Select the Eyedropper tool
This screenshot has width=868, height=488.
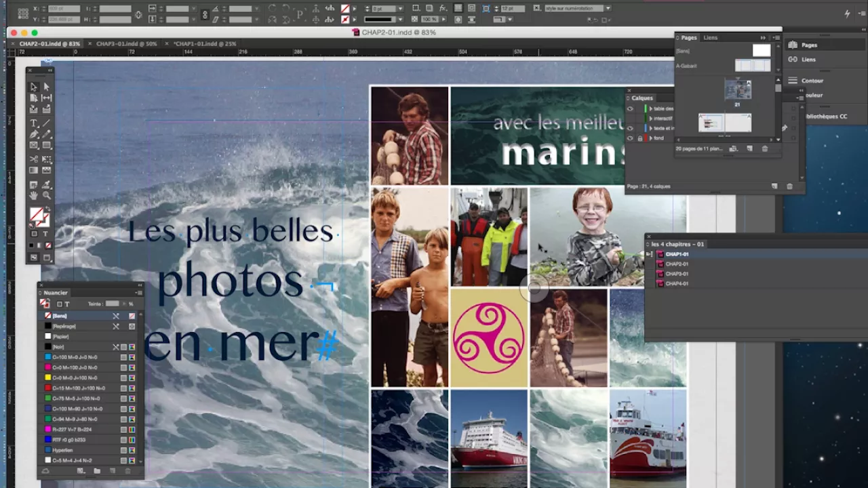47,184
